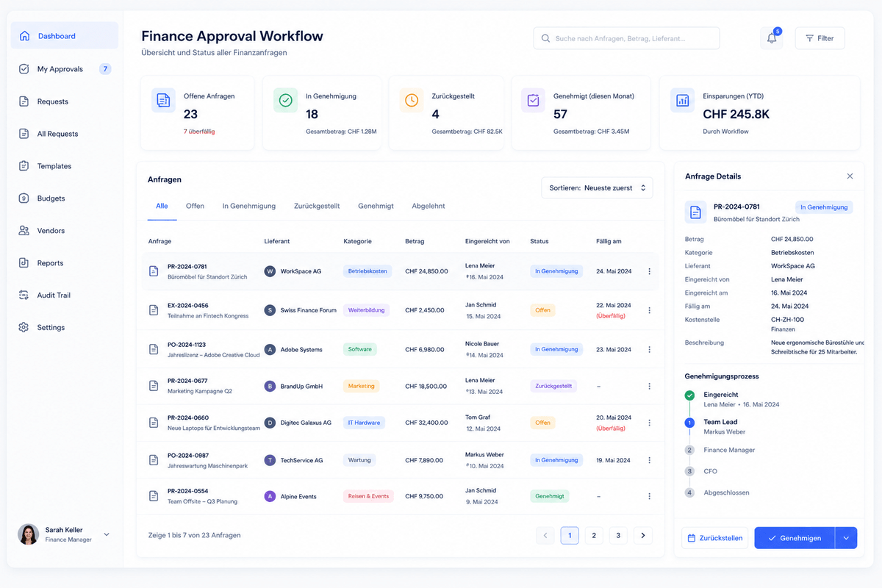Click the Eingereicht green check step
This screenshot has width=882, height=588.
coord(689,395)
